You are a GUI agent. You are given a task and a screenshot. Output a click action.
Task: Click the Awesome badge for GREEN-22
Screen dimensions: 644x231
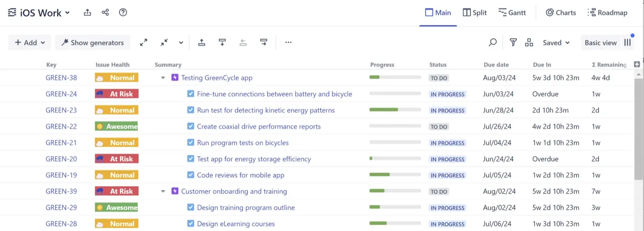point(116,126)
